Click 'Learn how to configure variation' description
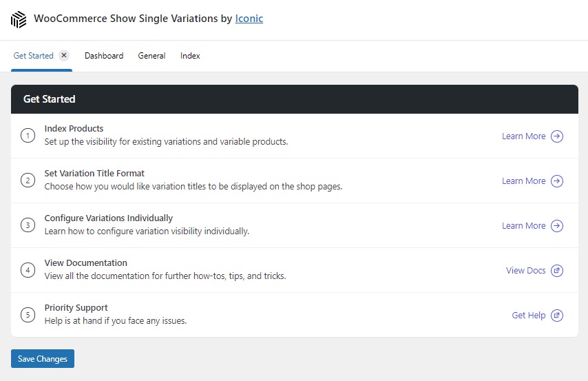The height and width of the screenshot is (381, 588). coord(147,231)
